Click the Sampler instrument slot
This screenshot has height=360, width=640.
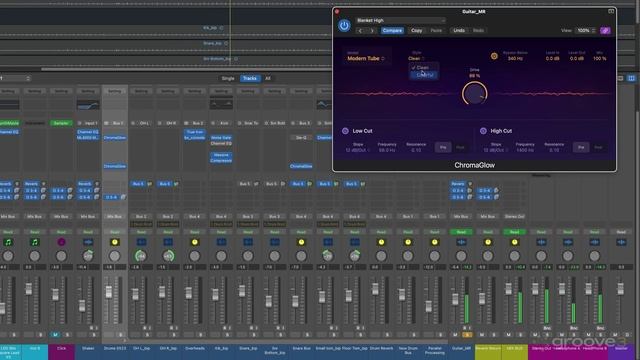(x=61, y=123)
